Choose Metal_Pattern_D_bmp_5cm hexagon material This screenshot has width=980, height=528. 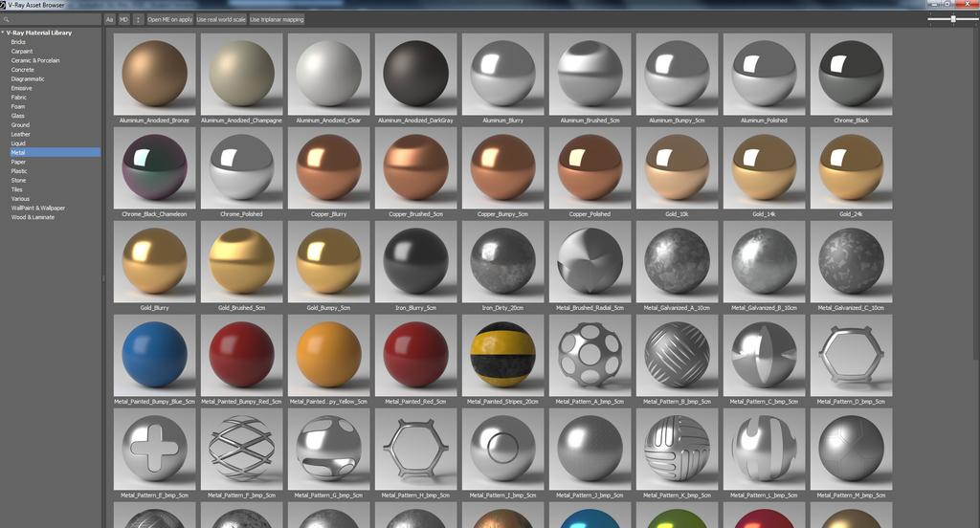(851, 356)
